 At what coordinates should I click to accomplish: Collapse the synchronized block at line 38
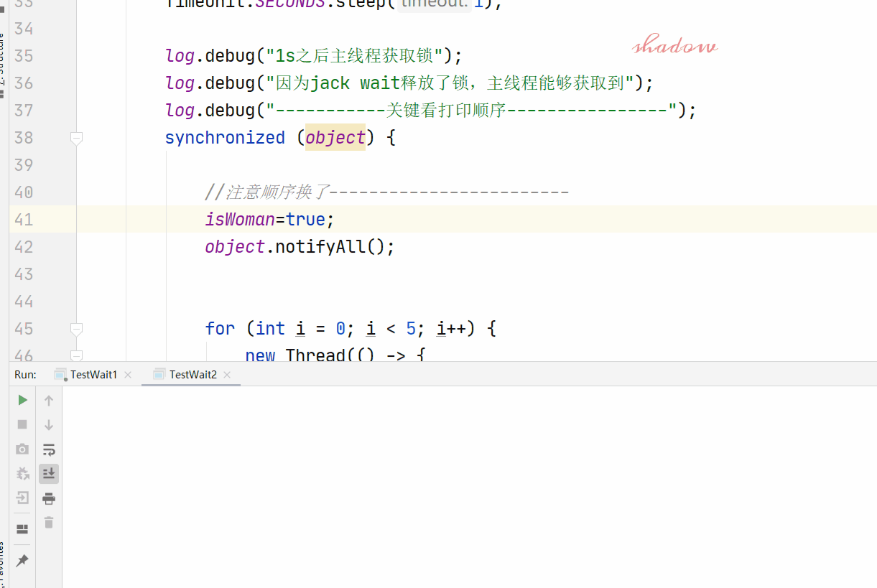[x=77, y=138]
